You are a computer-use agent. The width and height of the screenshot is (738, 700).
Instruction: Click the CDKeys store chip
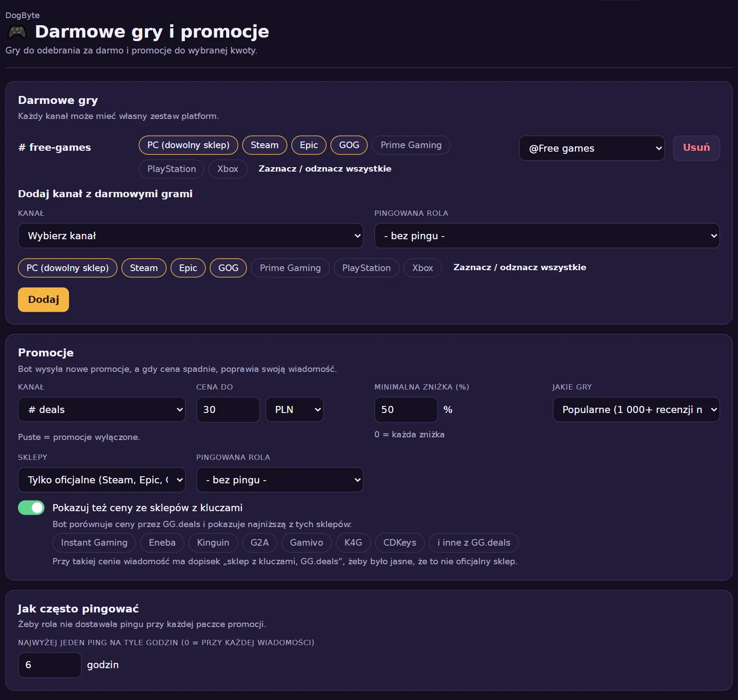400,543
